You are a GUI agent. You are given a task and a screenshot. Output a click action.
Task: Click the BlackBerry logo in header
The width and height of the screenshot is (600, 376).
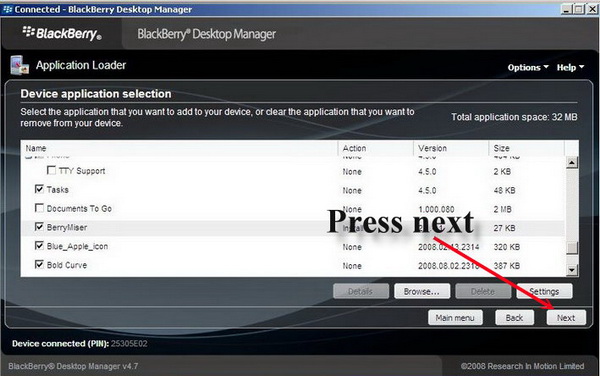(62, 33)
